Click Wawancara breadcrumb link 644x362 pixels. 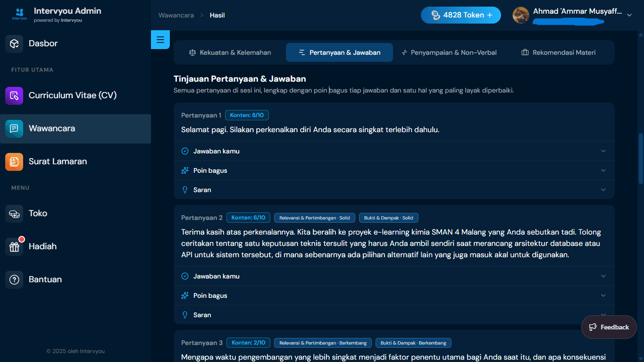176,15
